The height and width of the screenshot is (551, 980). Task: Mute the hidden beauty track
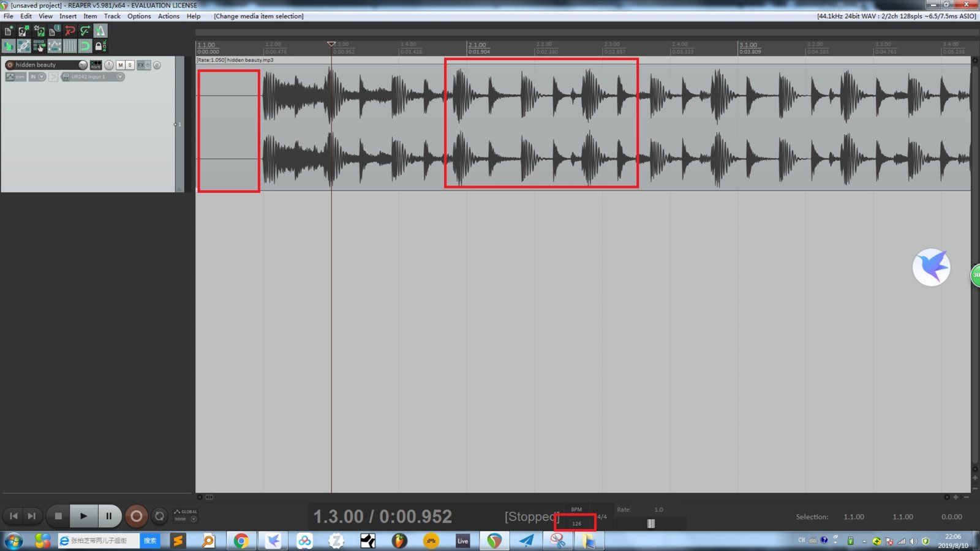(x=121, y=65)
